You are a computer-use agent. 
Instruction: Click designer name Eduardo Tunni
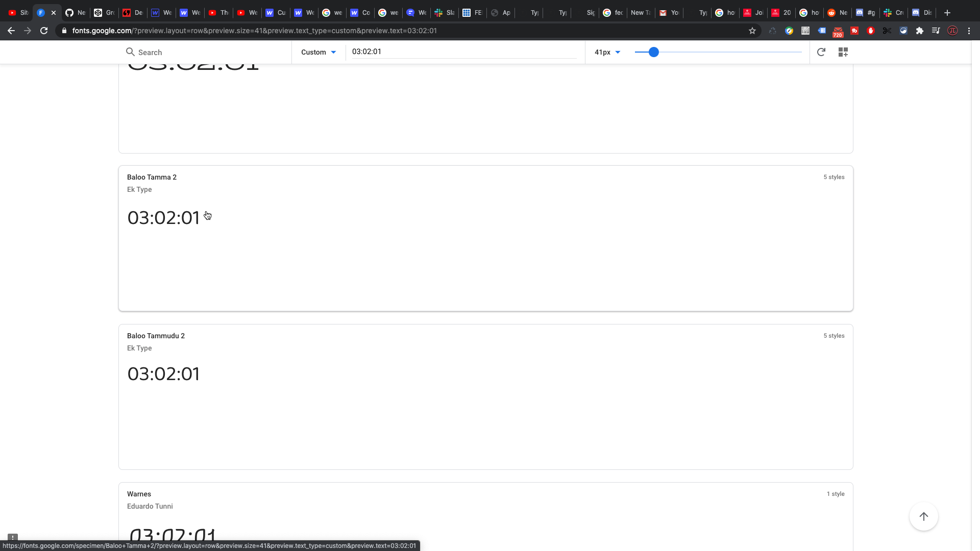150,506
